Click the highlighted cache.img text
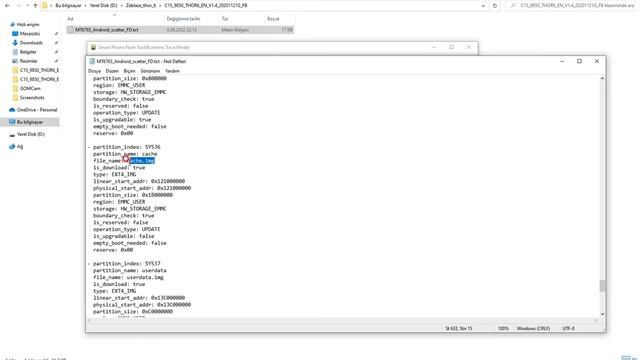Screen dimensions: 640x360 coord(142,161)
